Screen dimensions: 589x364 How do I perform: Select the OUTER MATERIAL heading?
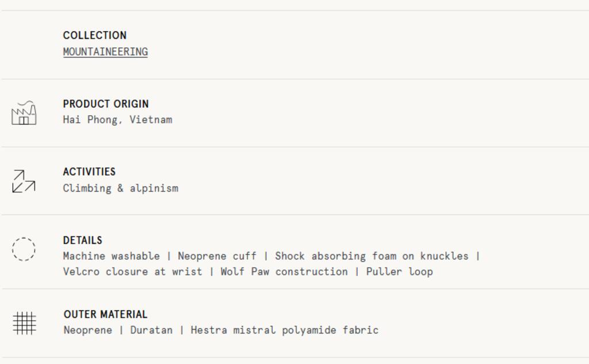coord(106,314)
